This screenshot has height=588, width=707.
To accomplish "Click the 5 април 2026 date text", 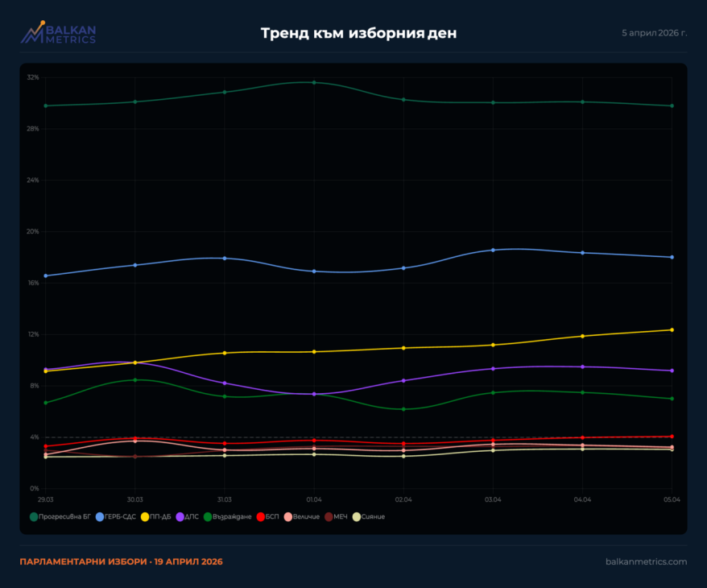I will (x=654, y=33).
